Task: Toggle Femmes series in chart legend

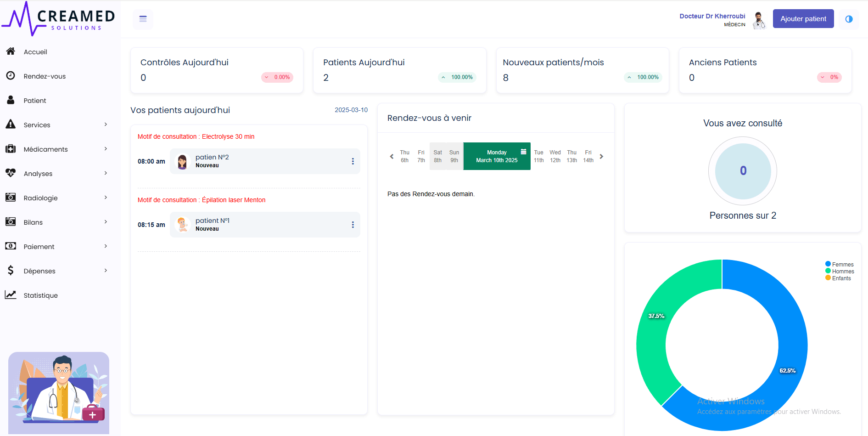Action: (x=839, y=264)
